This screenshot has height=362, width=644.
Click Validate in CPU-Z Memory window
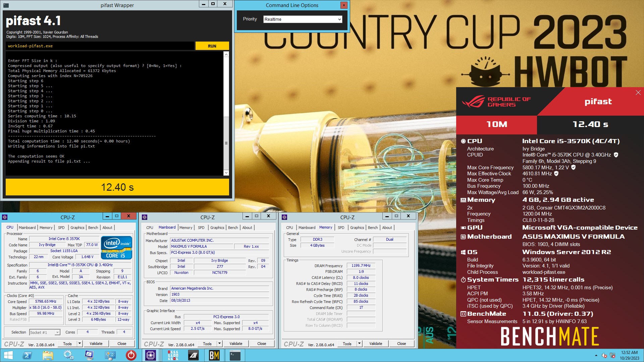point(376,344)
